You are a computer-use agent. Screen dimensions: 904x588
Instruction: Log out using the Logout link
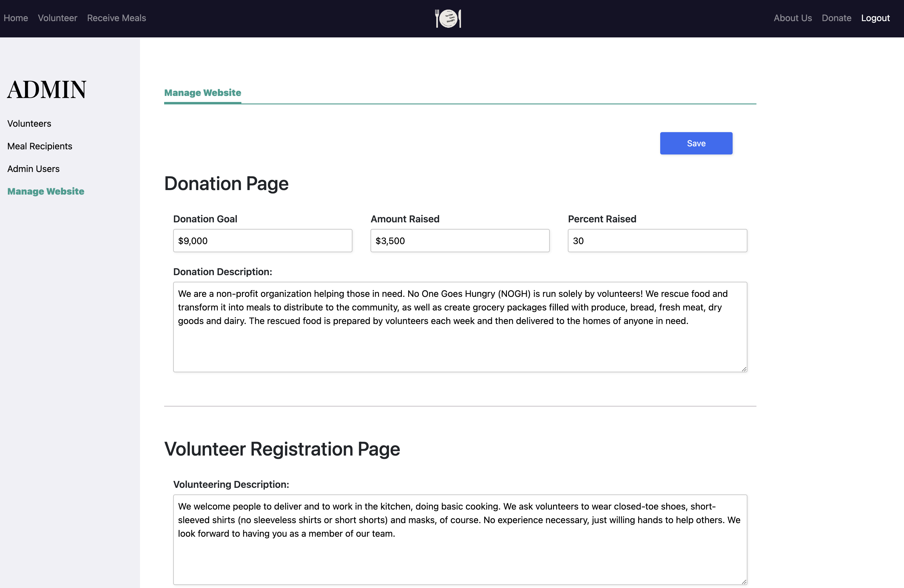[875, 18]
